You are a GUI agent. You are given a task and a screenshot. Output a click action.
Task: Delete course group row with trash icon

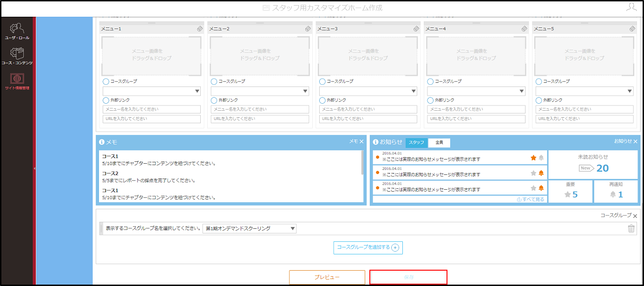[x=631, y=228]
